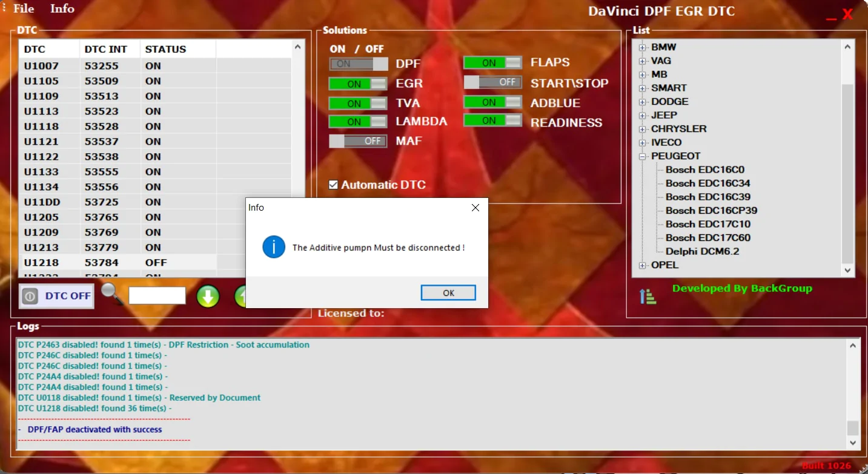Enable the START\STOP solution
Image resolution: width=868 pixels, height=474 pixels.
tap(492, 82)
